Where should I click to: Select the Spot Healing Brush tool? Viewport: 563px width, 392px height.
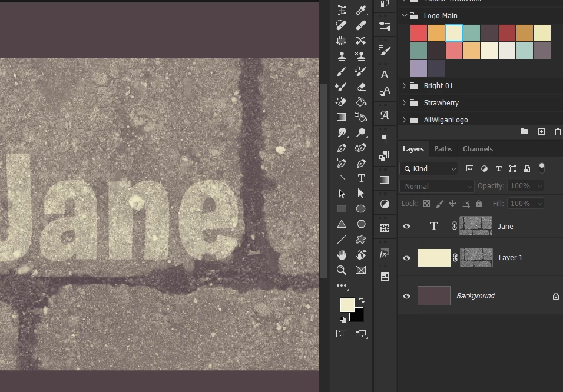342,25
